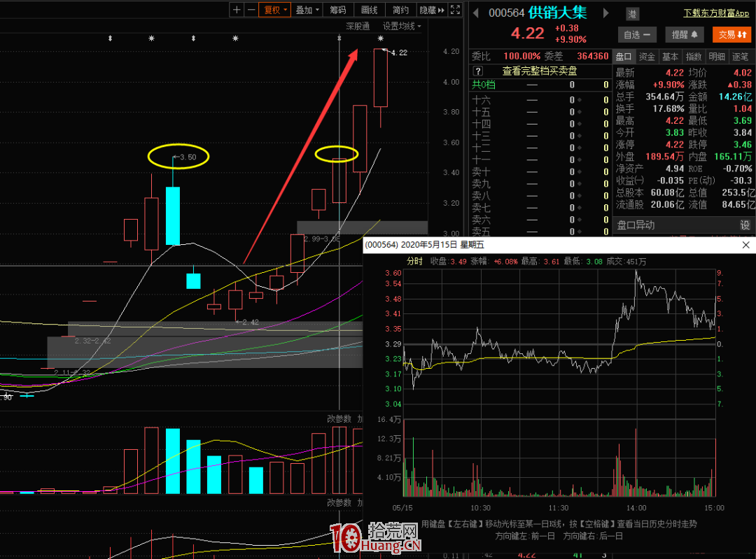Screen dimensions: 756x559
Task: Click the 盘口异动 header
Action: click(x=636, y=225)
